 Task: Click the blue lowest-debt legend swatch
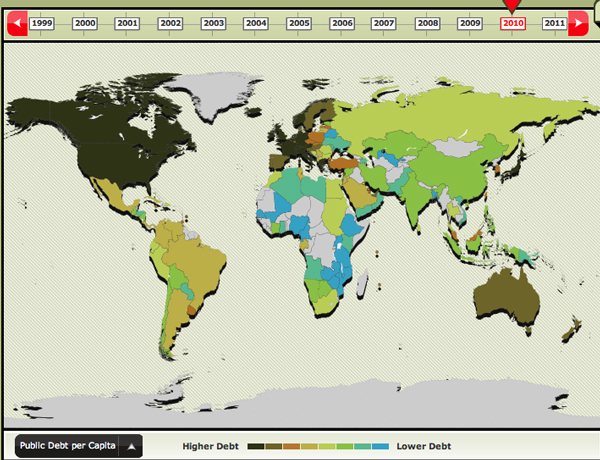[x=380, y=446]
